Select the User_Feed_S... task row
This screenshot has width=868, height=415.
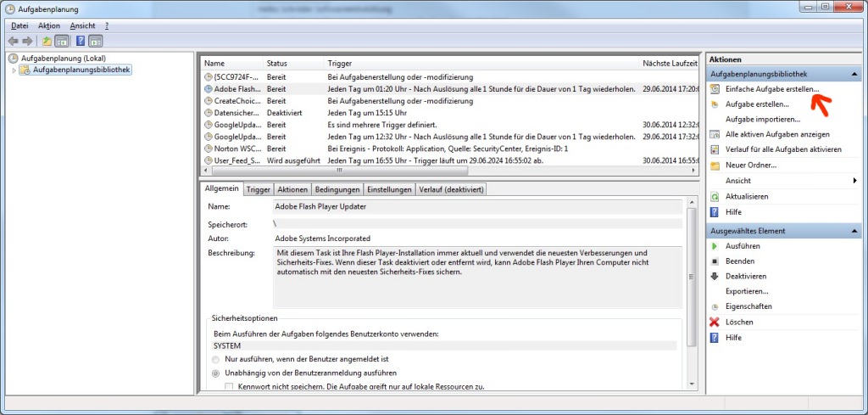pos(449,160)
